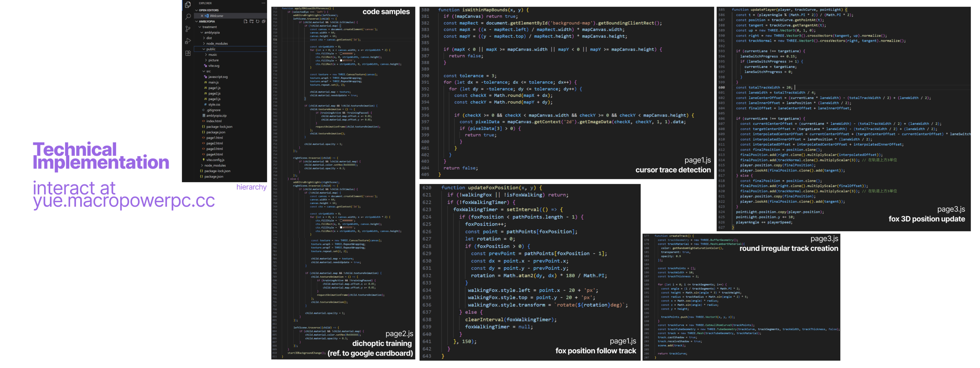Collapse all folders in Explorer

point(263,21)
